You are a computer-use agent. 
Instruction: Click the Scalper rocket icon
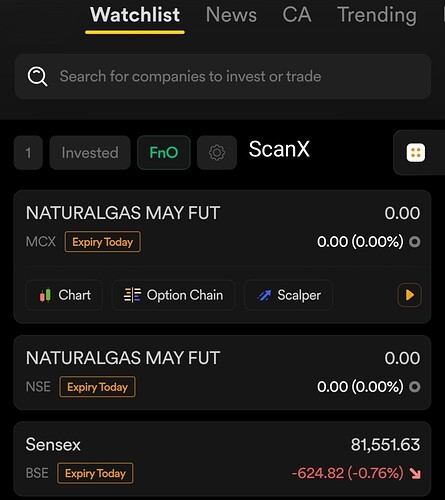pos(264,295)
